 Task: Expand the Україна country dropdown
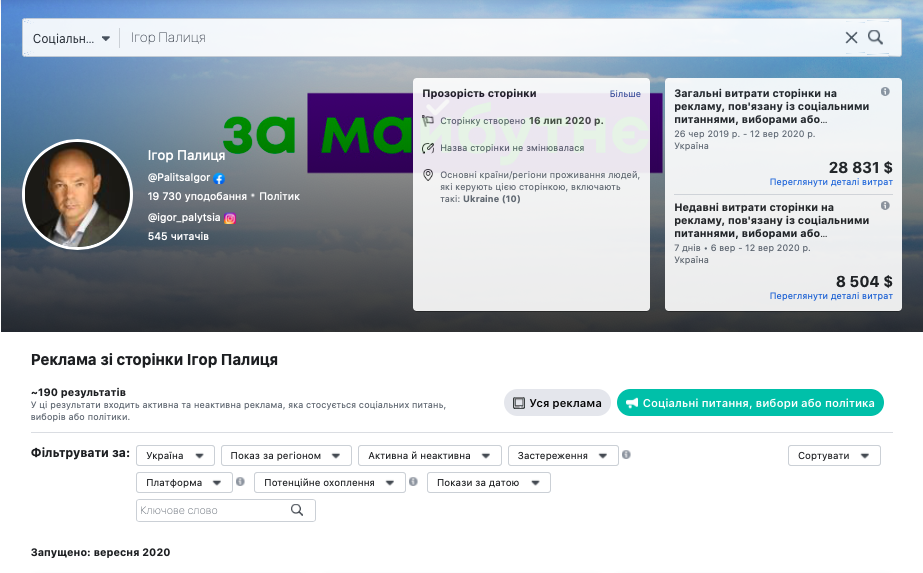click(175, 456)
